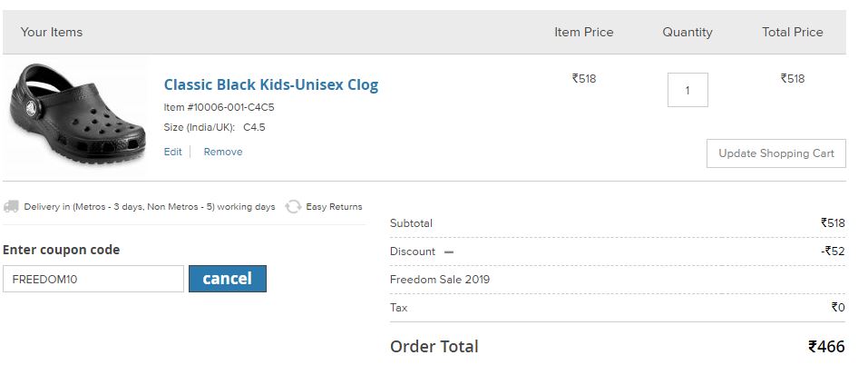Open Classic Black Kids-Unisex Clog product page
Viewport: 868px width, 365px height.
[271, 84]
